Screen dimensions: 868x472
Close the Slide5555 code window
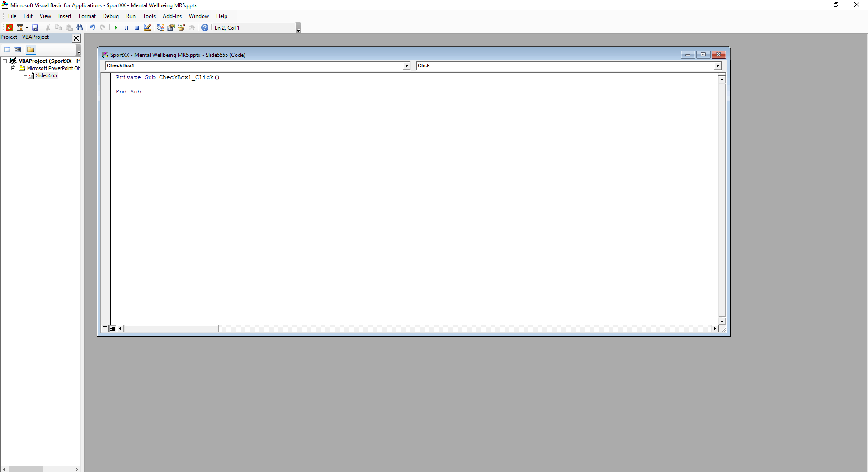718,55
